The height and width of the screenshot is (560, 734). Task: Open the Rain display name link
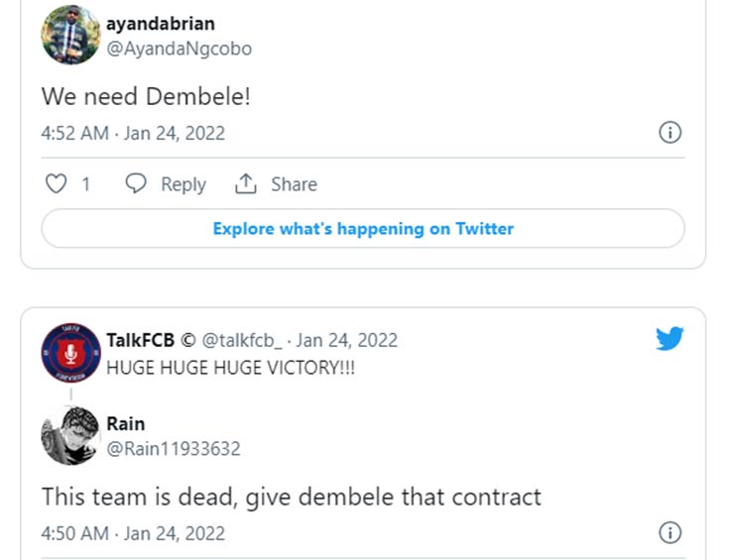coord(126,424)
